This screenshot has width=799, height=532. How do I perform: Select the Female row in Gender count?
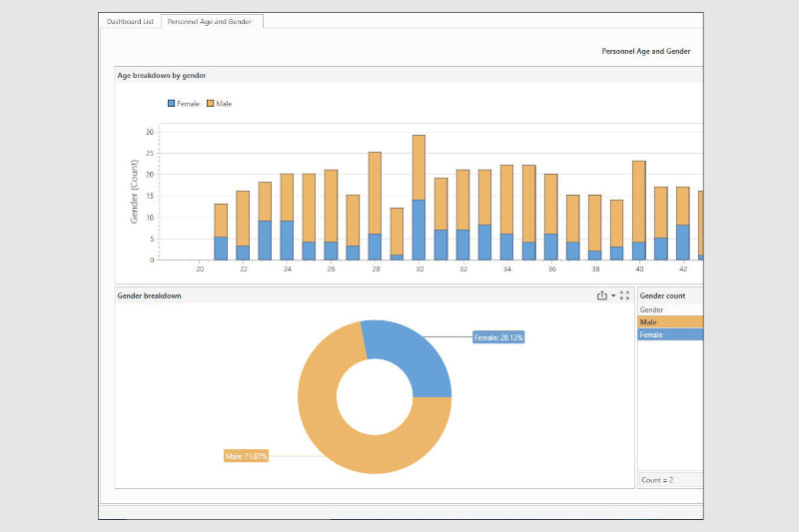[x=670, y=334]
